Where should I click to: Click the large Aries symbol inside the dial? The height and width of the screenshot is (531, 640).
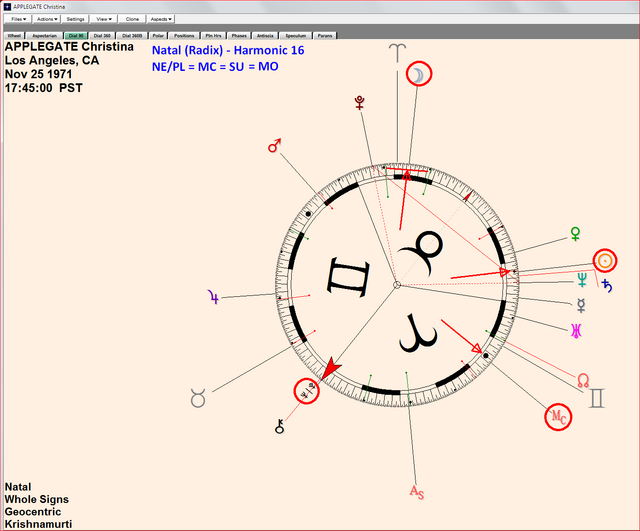(418, 333)
